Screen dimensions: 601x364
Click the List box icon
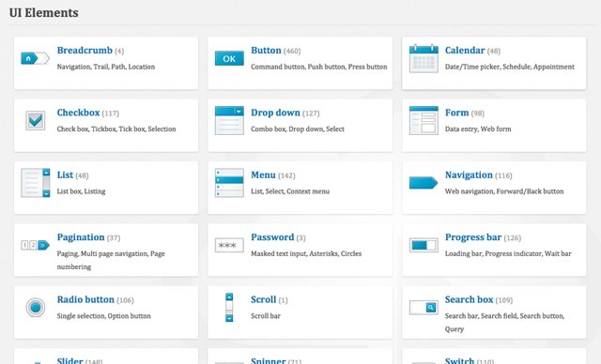point(36,183)
